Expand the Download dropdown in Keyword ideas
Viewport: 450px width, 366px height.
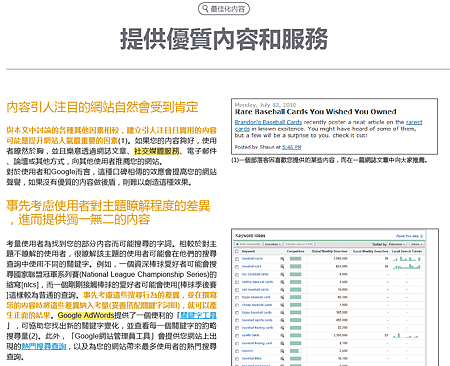[x=273, y=244]
